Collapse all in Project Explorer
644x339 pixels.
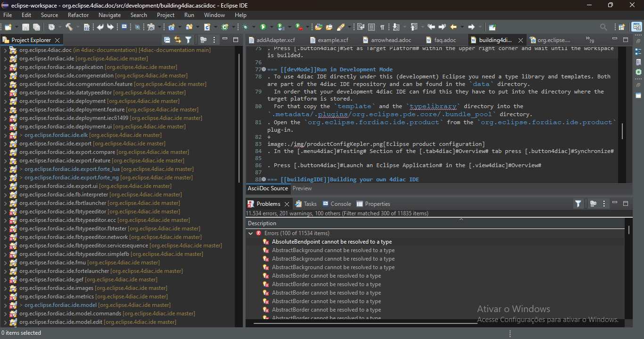[x=167, y=40]
